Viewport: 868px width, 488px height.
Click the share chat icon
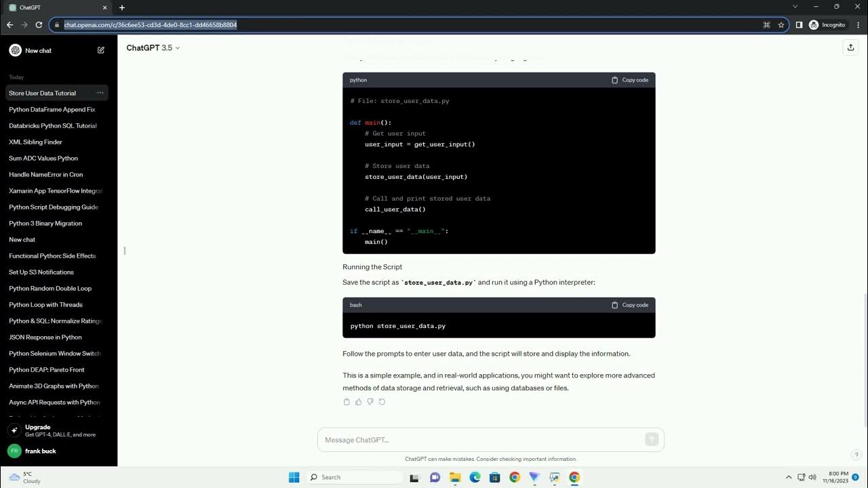pos(850,47)
